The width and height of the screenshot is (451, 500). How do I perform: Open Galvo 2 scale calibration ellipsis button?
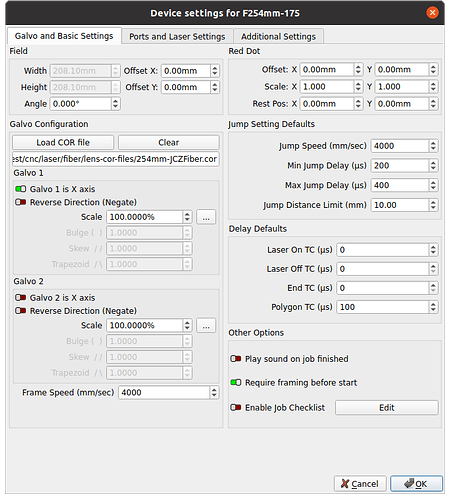(x=206, y=325)
